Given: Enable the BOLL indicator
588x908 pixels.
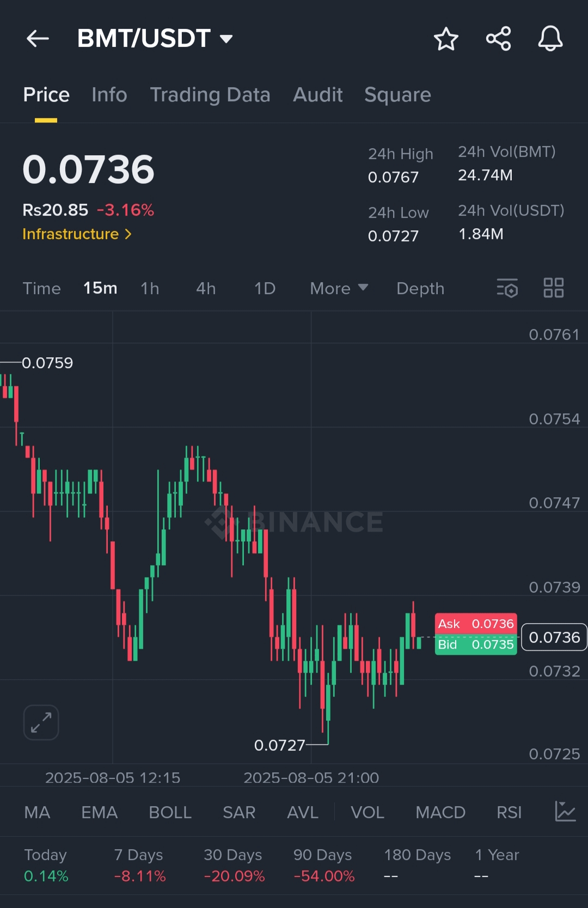Looking at the screenshot, I should point(170,812).
